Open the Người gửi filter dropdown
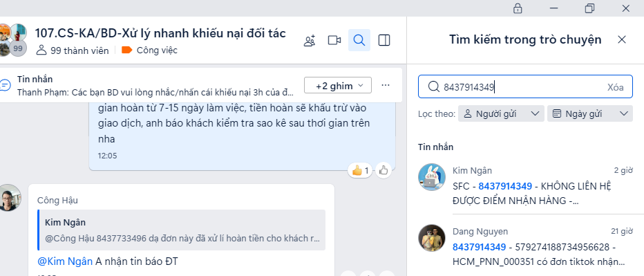The image size is (644, 276). coord(501,113)
